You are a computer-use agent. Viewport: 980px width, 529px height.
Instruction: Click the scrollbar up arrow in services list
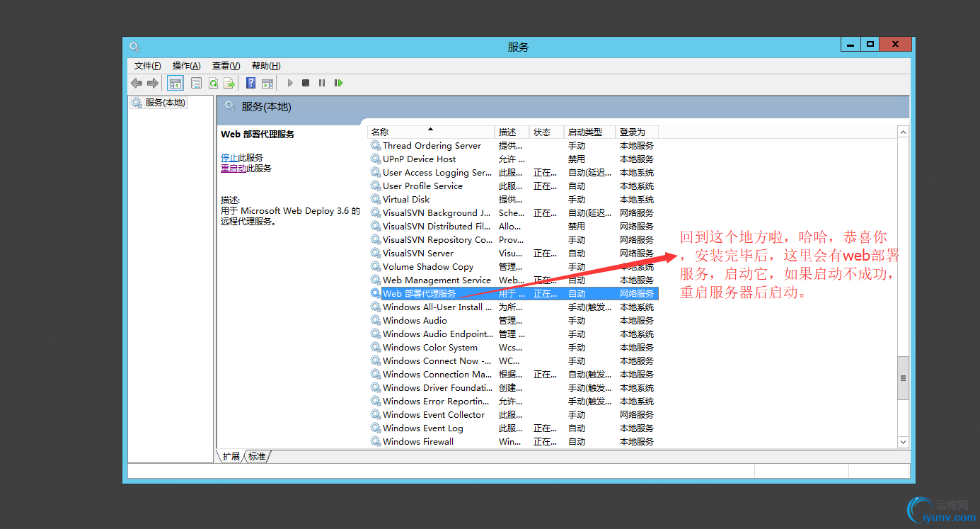click(x=903, y=132)
